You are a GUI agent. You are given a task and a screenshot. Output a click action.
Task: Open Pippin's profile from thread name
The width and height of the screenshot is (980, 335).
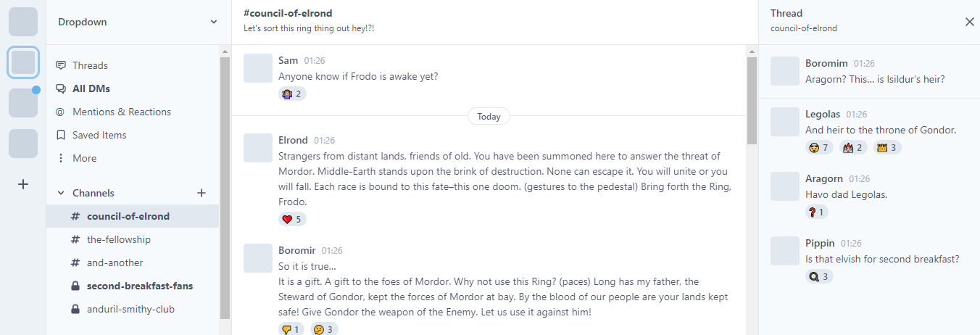point(820,243)
